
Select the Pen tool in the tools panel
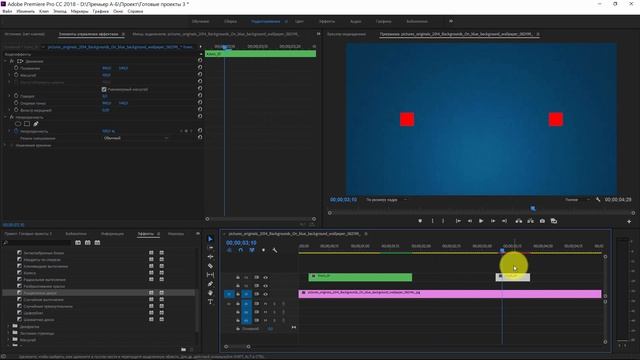tap(210, 284)
